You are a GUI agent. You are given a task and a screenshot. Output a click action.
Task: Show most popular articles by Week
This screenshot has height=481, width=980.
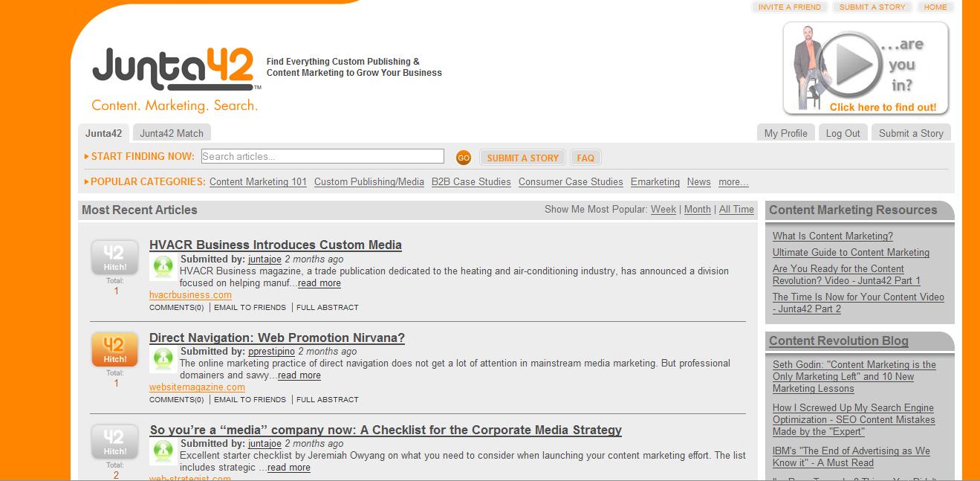(663, 209)
